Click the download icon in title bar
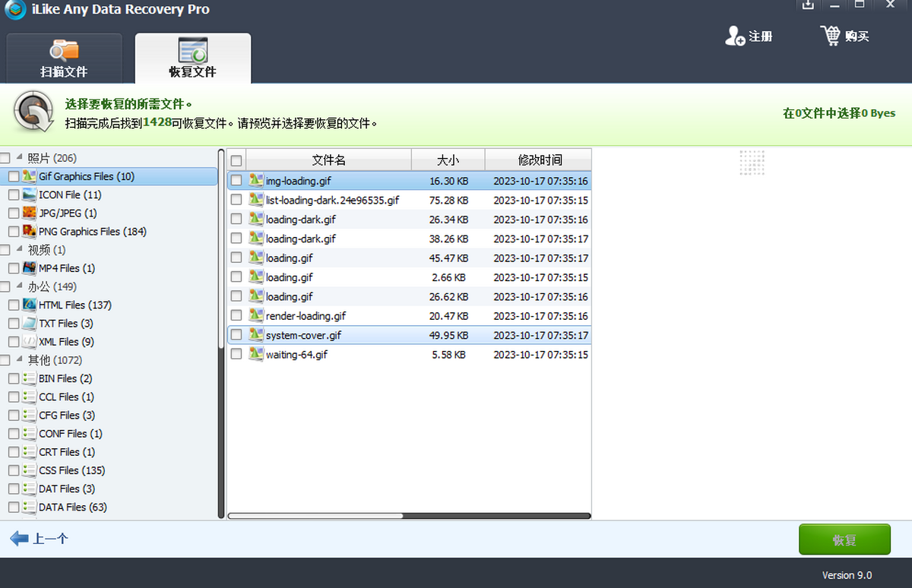The image size is (912, 588). pos(808,5)
